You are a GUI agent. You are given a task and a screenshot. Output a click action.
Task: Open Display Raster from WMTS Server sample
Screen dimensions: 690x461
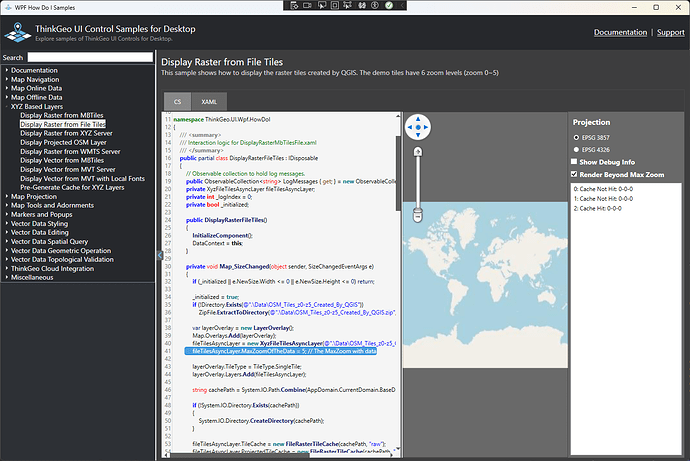[70, 151]
